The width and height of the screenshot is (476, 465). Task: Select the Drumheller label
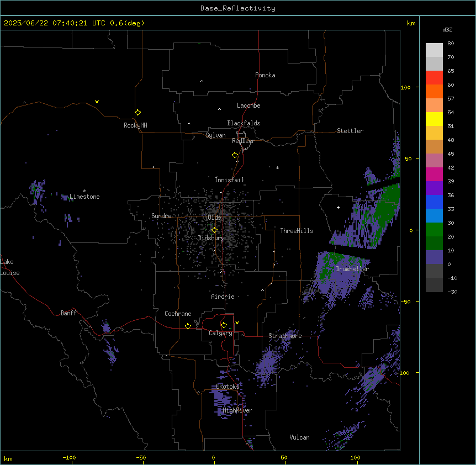click(x=352, y=269)
